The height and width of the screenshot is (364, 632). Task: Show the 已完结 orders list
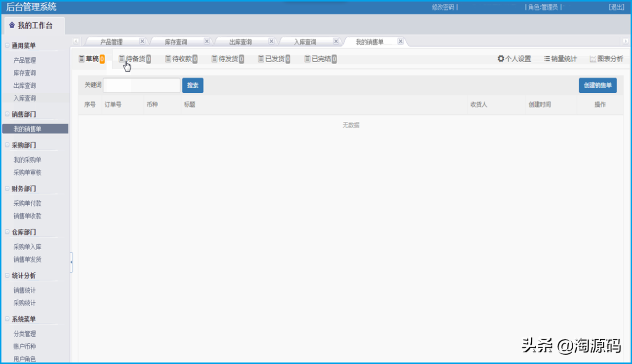point(320,59)
